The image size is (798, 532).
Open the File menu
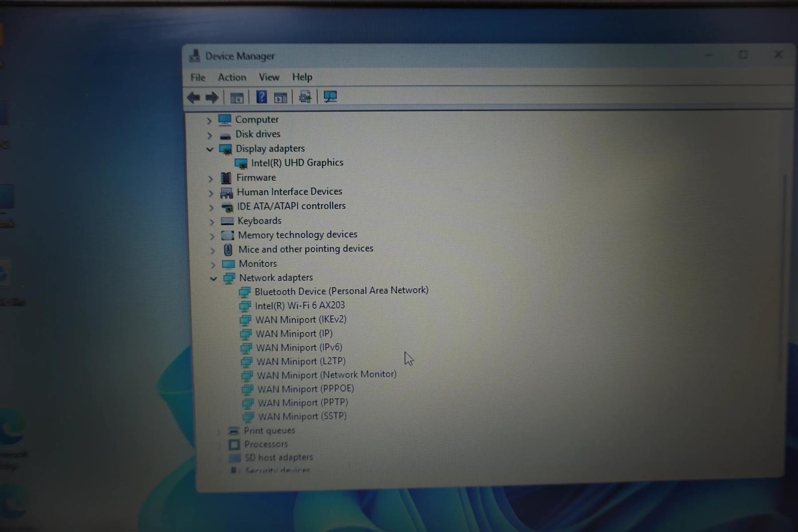click(x=198, y=77)
